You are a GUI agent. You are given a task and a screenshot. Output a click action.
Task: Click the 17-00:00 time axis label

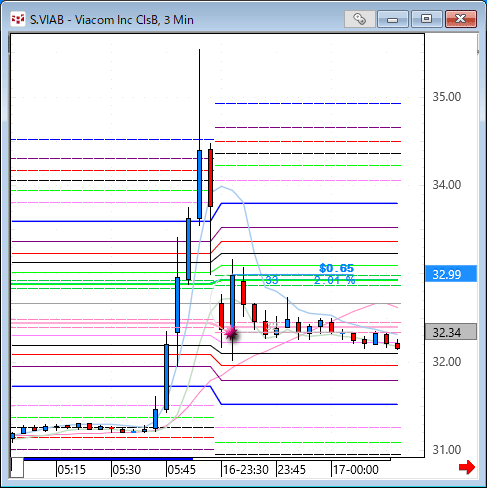click(x=356, y=470)
